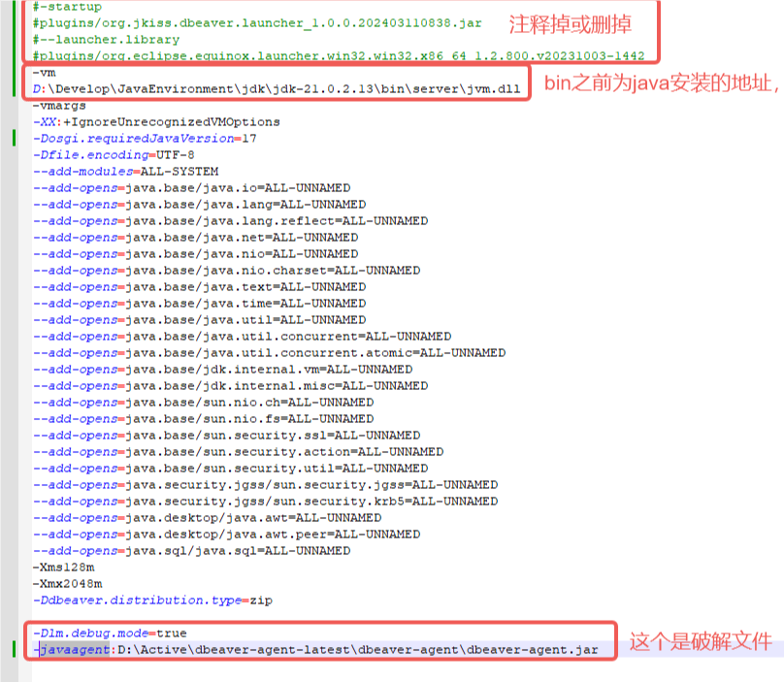Click the '-Xms128m' line
The height and width of the screenshot is (682, 784).
pyautogui.click(x=63, y=568)
